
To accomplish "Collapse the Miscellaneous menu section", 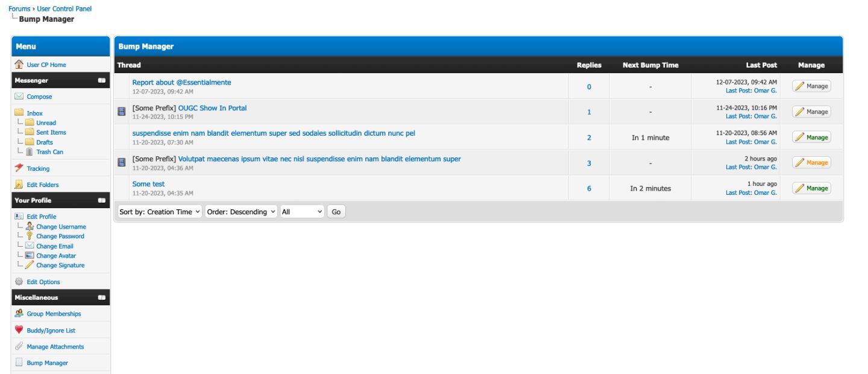I will (x=102, y=297).
